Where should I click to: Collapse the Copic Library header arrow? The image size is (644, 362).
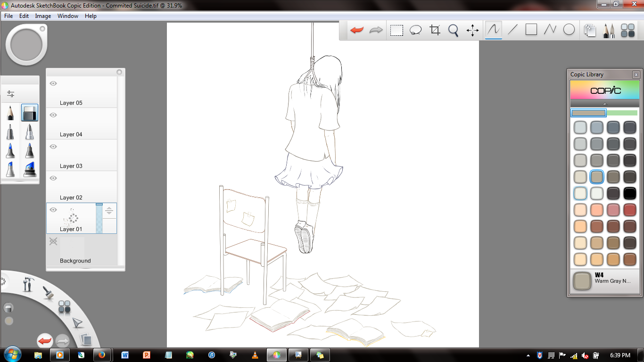click(x=604, y=104)
